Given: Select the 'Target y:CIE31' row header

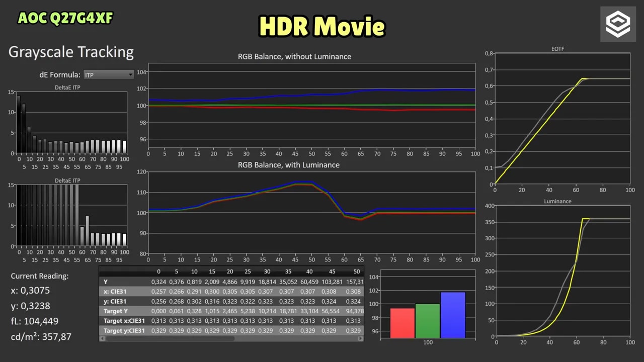Looking at the screenshot, I should pos(124,331).
